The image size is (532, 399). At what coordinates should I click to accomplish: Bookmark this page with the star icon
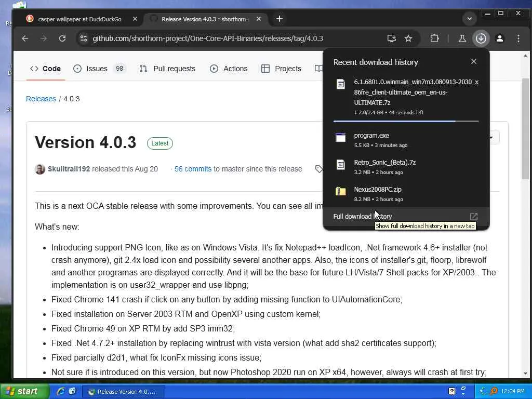coord(408,38)
